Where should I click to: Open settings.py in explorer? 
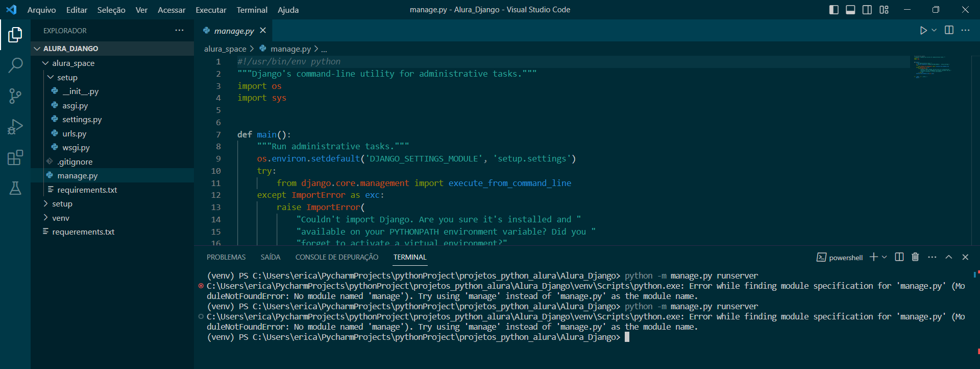coord(112,119)
